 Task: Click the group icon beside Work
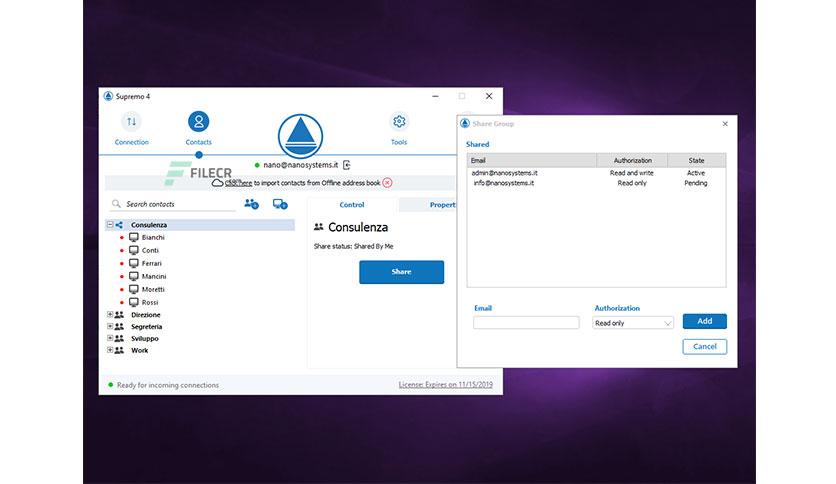point(119,350)
